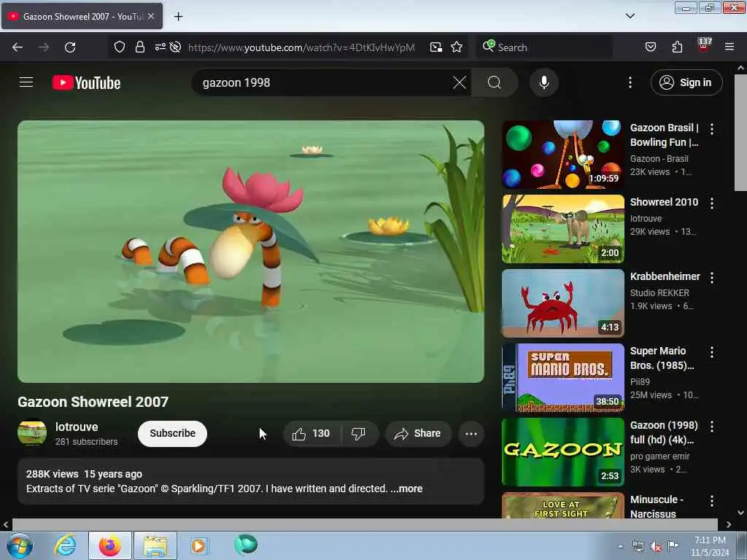Start voice search with microphone icon
Image resolution: width=747 pixels, height=560 pixels.
[x=544, y=83]
